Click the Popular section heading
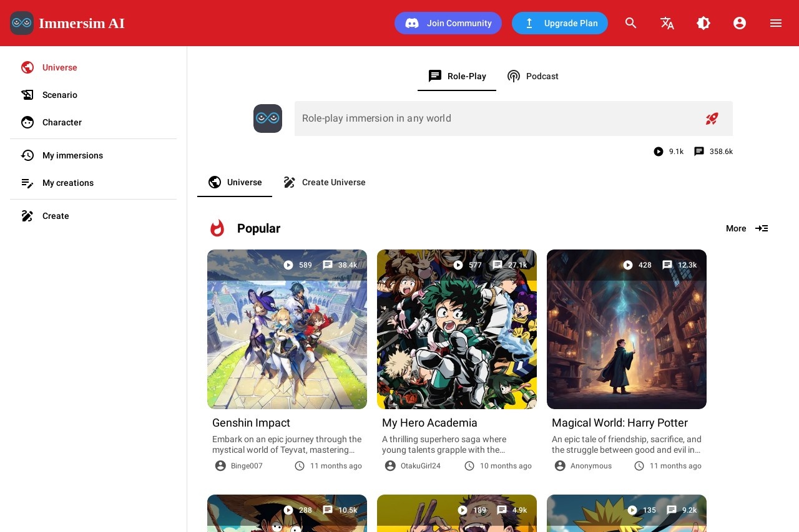 (x=258, y=228)
